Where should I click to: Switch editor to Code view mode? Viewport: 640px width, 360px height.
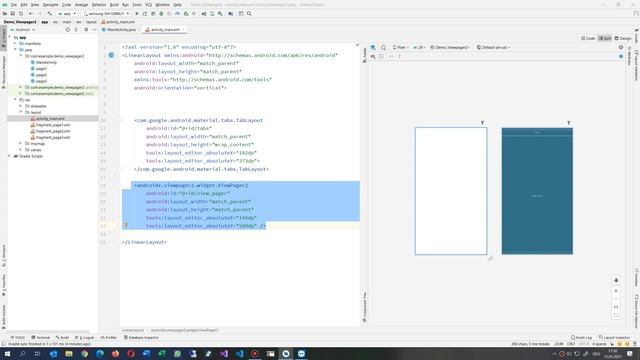click(x=588, y=38)
